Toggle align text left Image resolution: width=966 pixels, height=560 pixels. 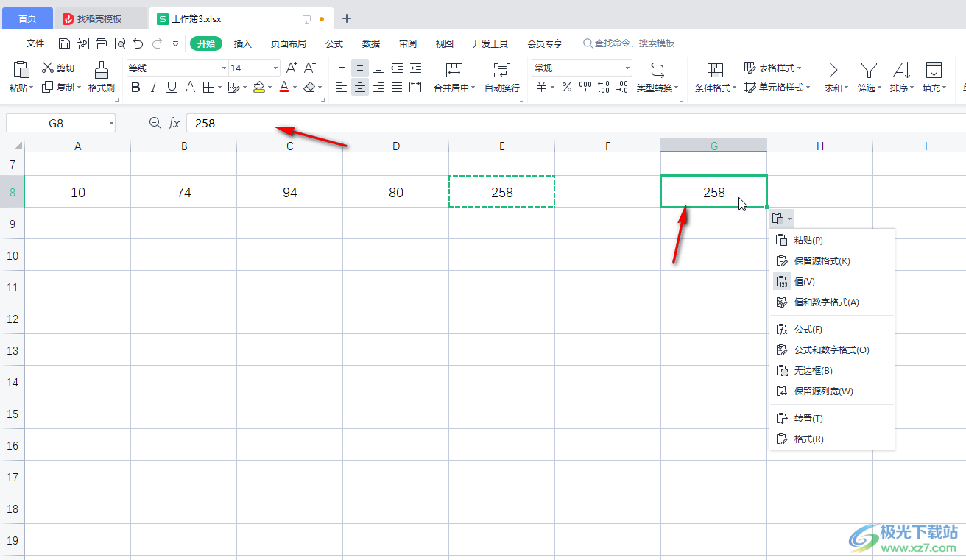[341, 88]
